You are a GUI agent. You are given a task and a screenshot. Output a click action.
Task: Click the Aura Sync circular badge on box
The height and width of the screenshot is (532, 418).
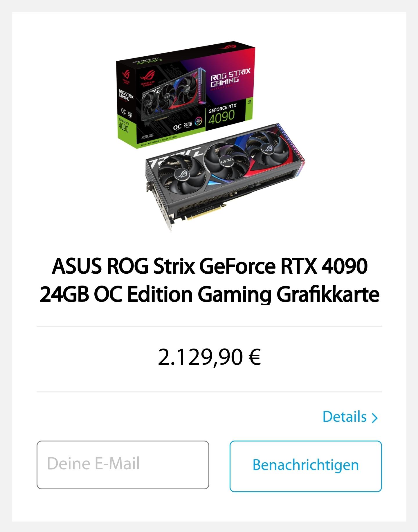[199, 121]
